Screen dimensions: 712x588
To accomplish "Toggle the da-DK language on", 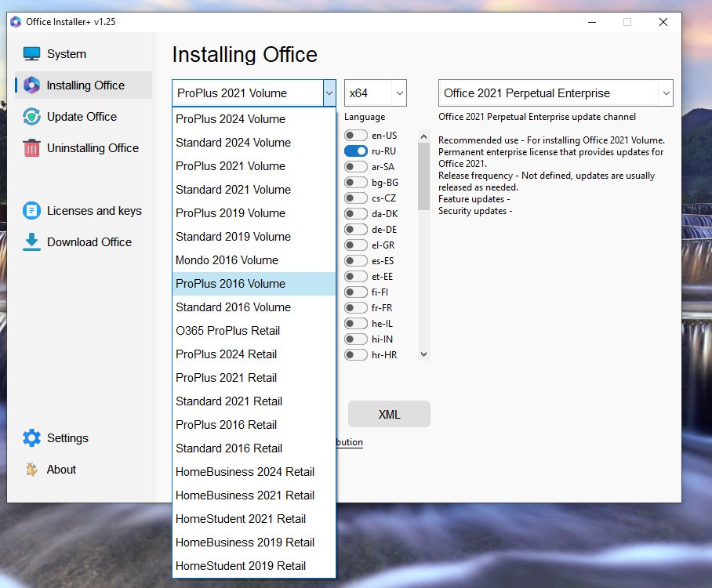I will point(355,214).
